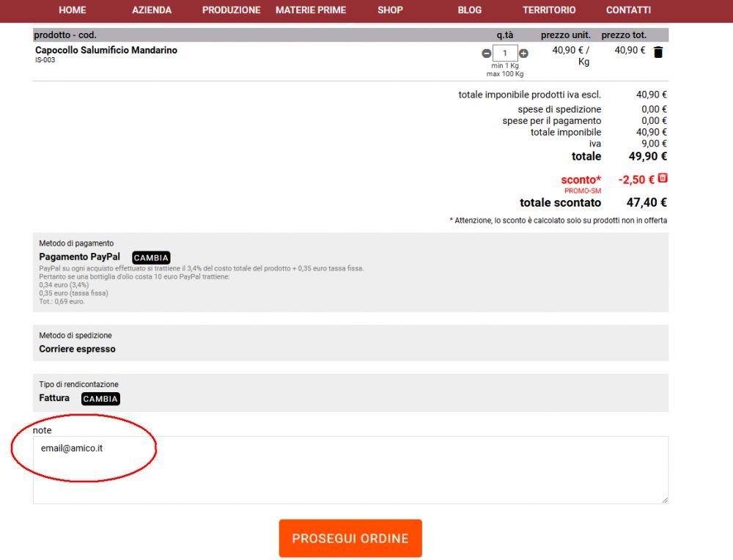Change Fattura type with CAMBIA button
This screenshot has width=733, height=560.
pyautogui.click(x=100, y=399)
